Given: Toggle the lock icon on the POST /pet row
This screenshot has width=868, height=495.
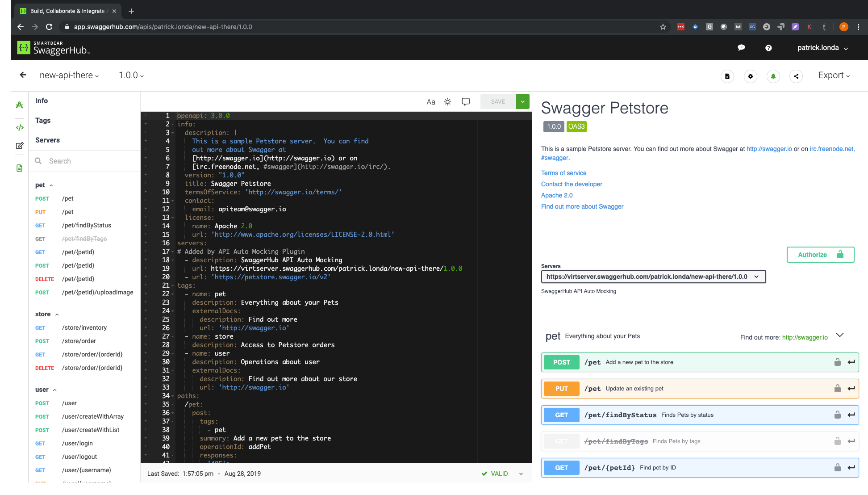Looking at the screenshot, I should point(837,362).
